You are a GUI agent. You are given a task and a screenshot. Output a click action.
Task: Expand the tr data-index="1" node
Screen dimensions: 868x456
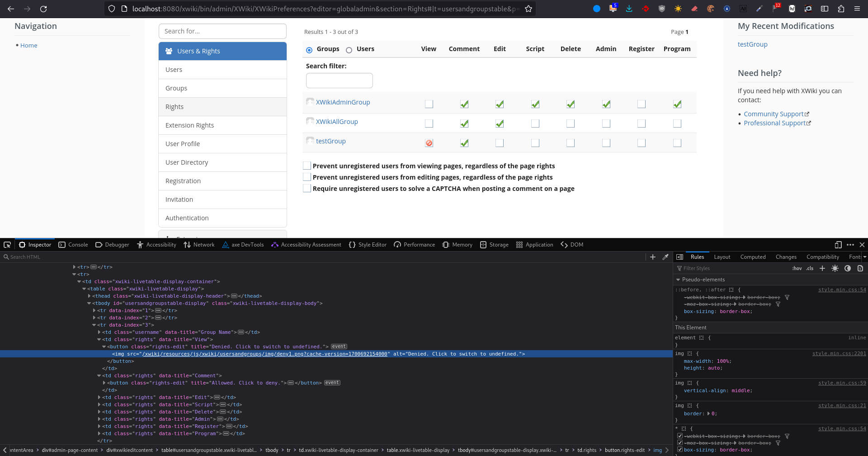(x=94, y=310)
